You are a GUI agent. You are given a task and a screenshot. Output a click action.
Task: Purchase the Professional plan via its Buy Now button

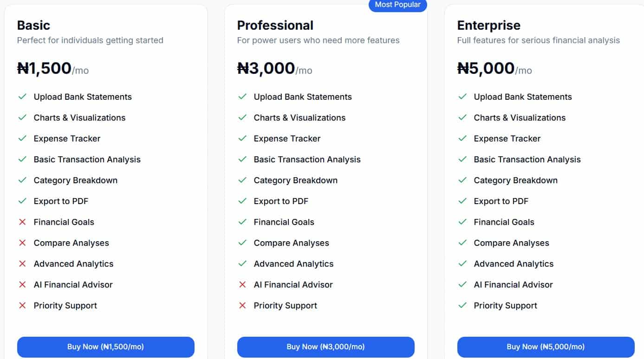325,346
